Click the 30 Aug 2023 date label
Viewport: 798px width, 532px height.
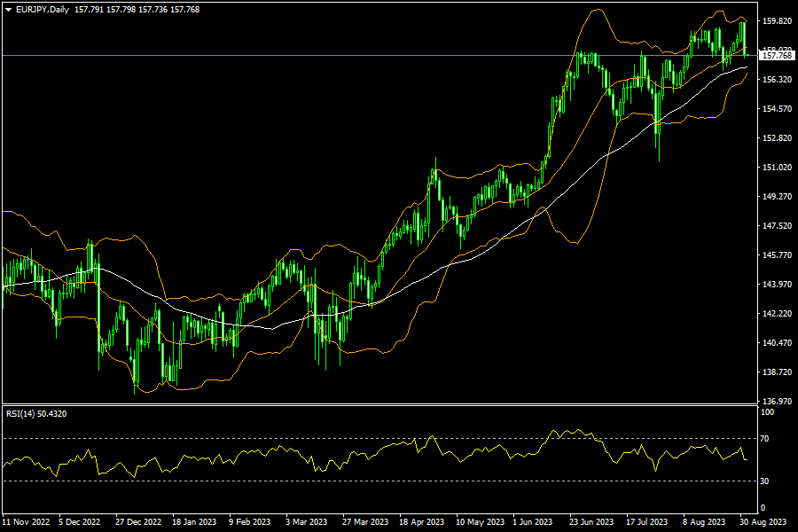pyautogui.click(x=763, y=522)
